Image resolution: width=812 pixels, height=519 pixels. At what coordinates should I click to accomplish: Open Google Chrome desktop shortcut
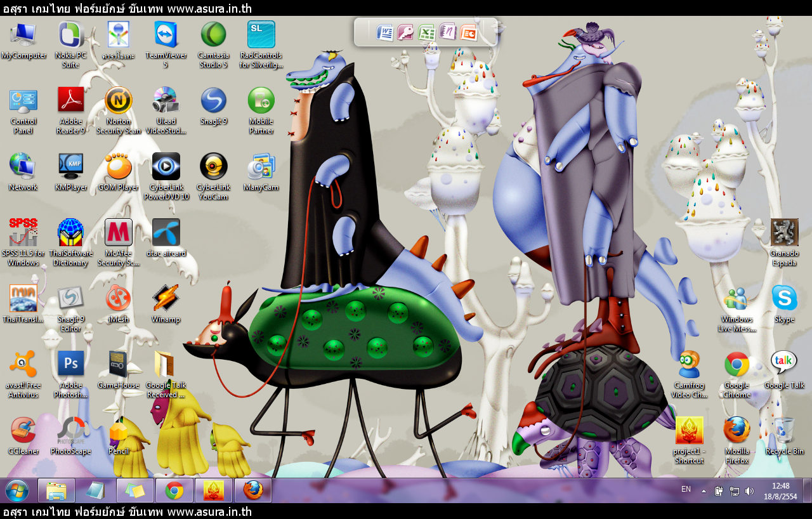(x=737, y=375)
